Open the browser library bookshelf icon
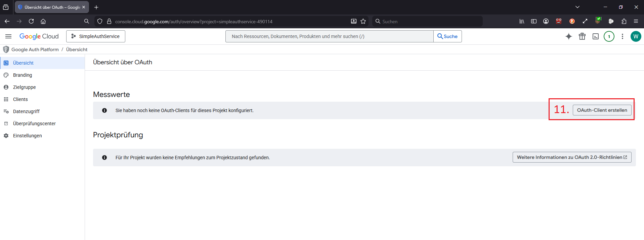This screenshot has width=644, height=240. pos(522,21)
